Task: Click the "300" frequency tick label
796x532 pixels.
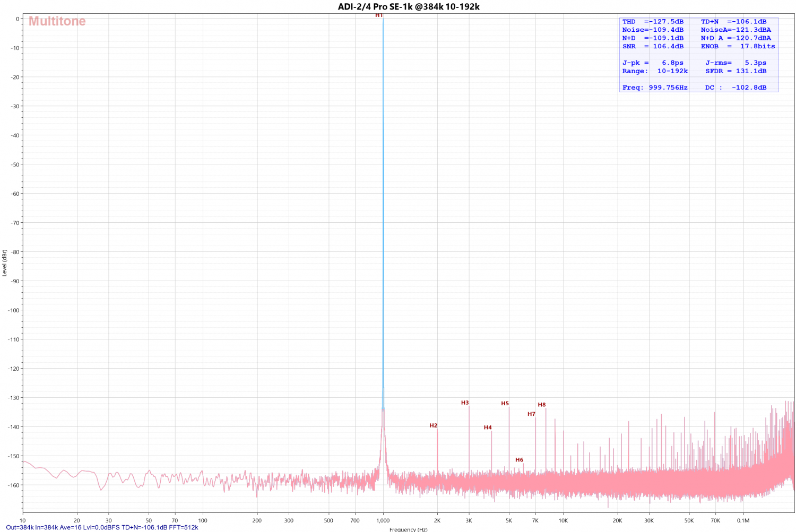Action: pos(289,520)
